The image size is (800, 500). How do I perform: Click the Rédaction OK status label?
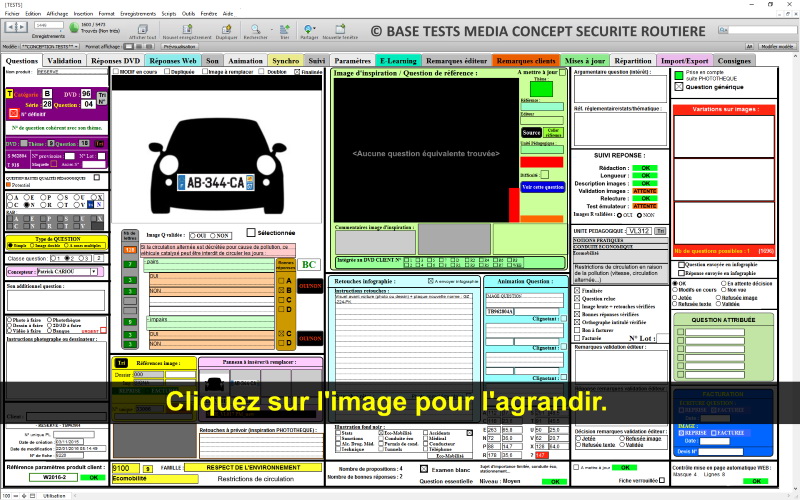click(645, 168)
